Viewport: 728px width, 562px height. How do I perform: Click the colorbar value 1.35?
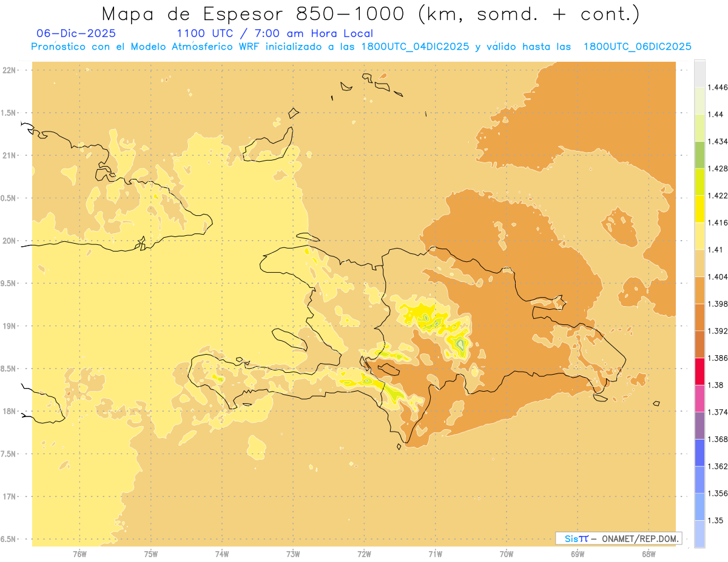click(716, 520)
